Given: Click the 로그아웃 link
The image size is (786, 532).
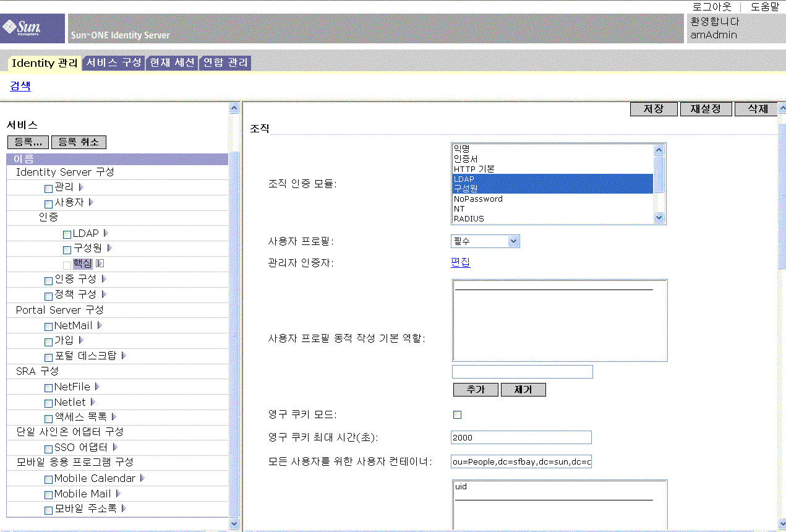Looking at the screenshot, I should (x=712, y=7).
